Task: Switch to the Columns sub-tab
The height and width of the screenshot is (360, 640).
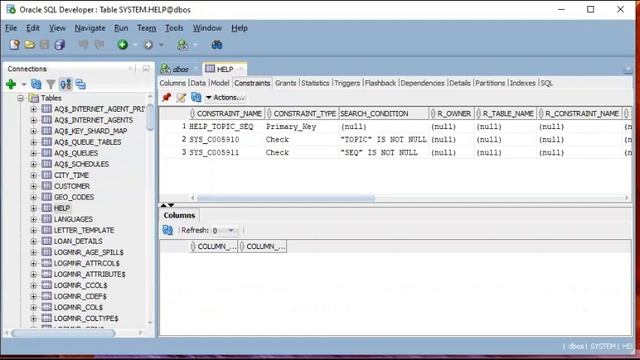Action: click(172, 83)
